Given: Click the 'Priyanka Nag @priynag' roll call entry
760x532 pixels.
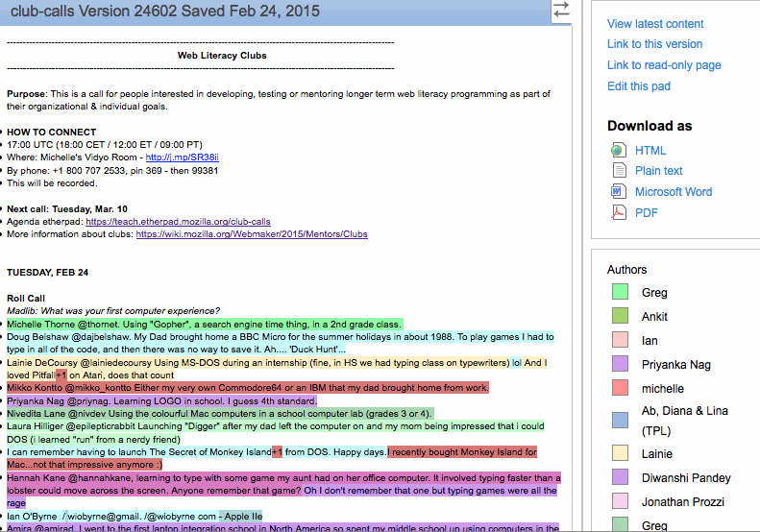Looking at the screenshot, I should point(161,401).
